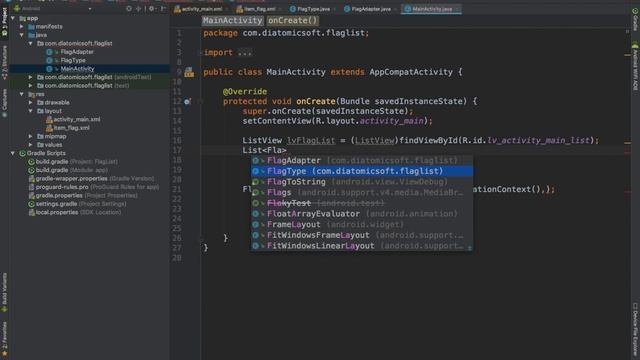Expand the manifests folder

(x=22, y=27)
